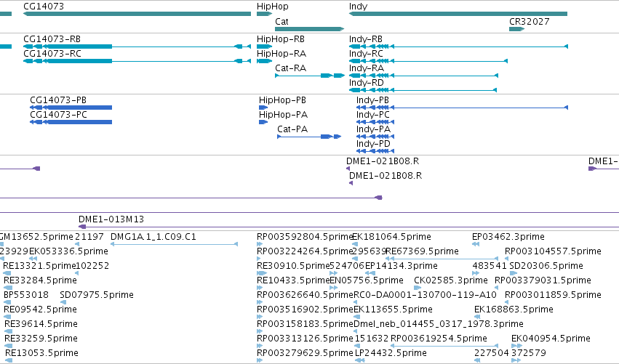Viewport: 619px width, 364px height.
Task: Click the EK053336.5prime EST label
Action: [68, 251]
